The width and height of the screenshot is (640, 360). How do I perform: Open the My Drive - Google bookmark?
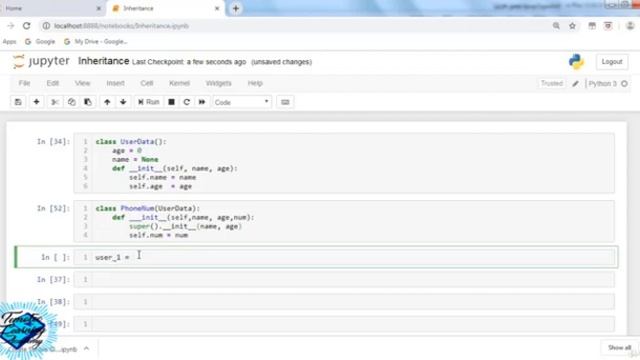coord(96,42)
